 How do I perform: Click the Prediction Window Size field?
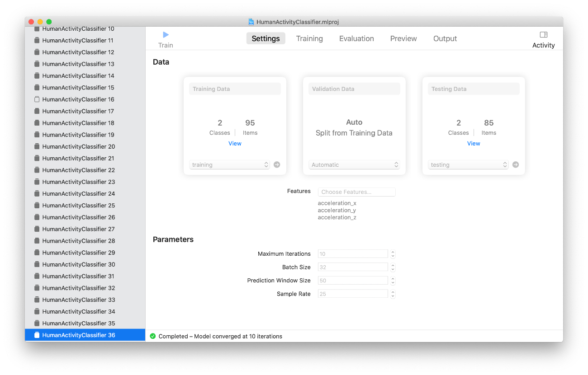[353, 281]
